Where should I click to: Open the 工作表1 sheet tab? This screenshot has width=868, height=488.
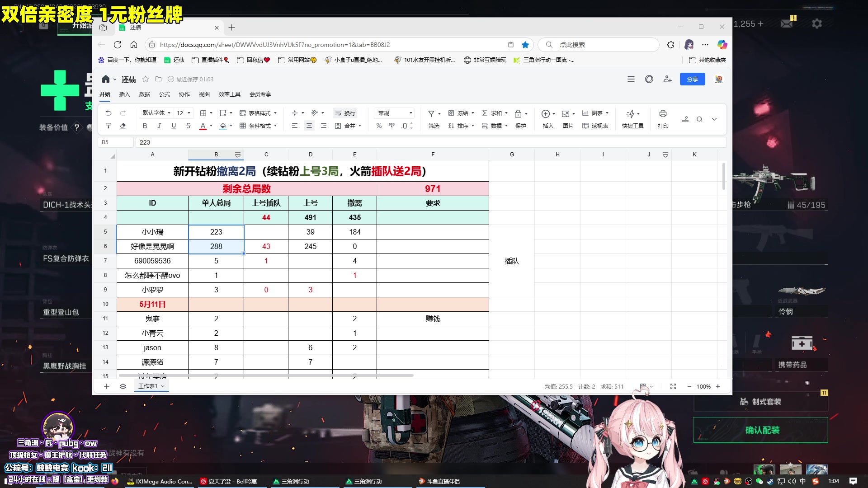(151, 386)
